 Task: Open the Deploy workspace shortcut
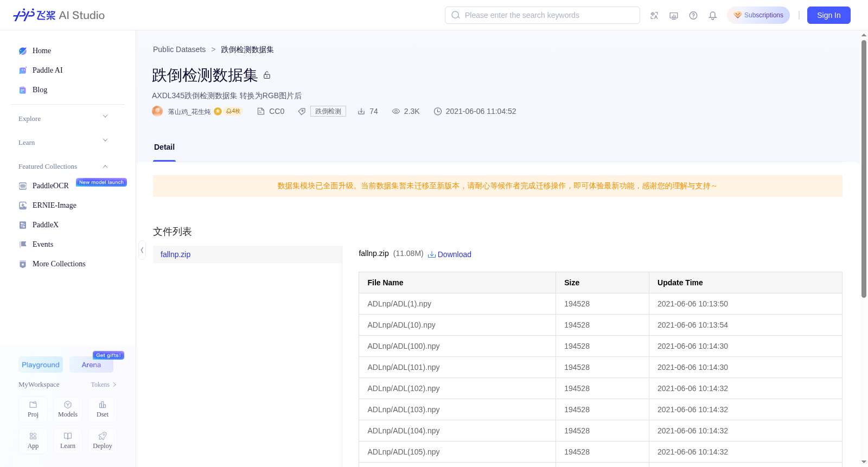103,441
